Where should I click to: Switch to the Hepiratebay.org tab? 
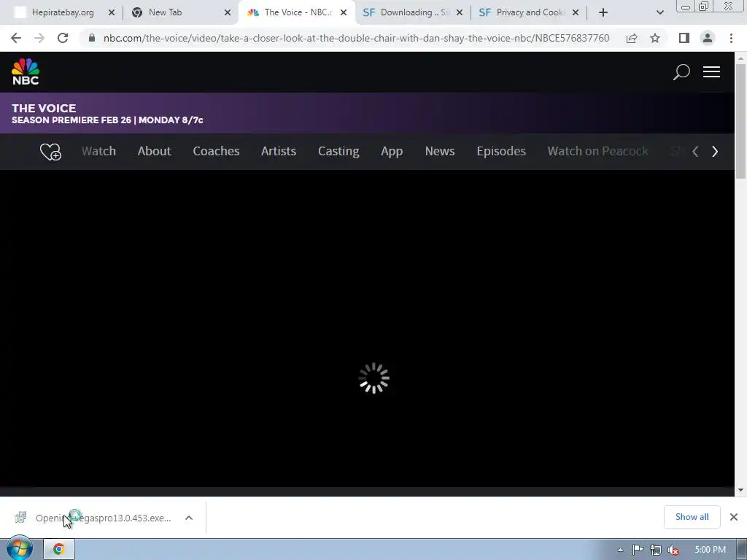pos(63,12)
